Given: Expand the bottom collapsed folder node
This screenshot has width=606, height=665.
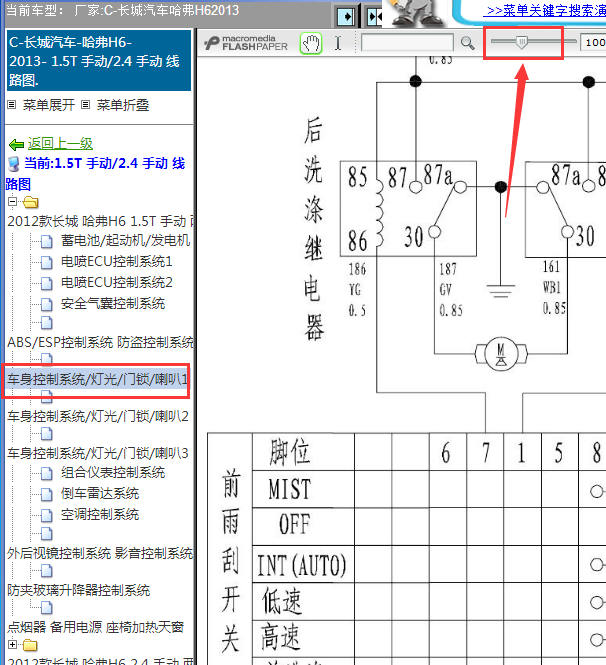Looking at the screenshot, I should (12, 645).
